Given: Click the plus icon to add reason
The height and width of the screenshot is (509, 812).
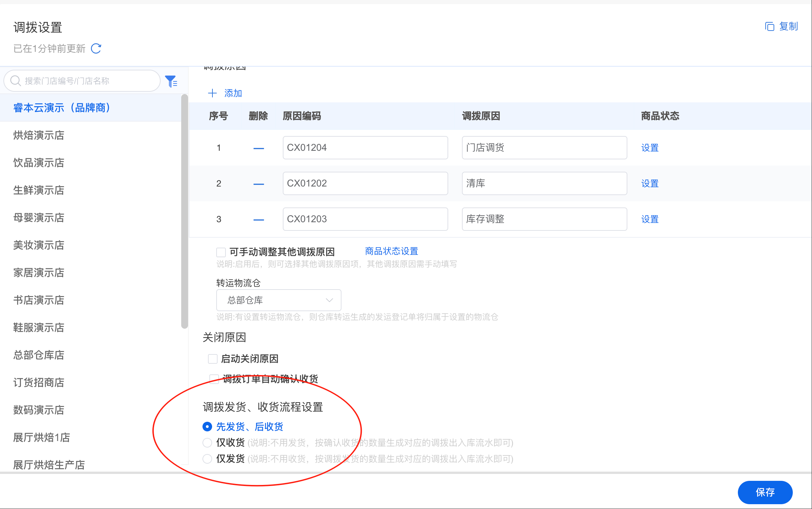Looking at the screenshot, I should click(212, 93).
